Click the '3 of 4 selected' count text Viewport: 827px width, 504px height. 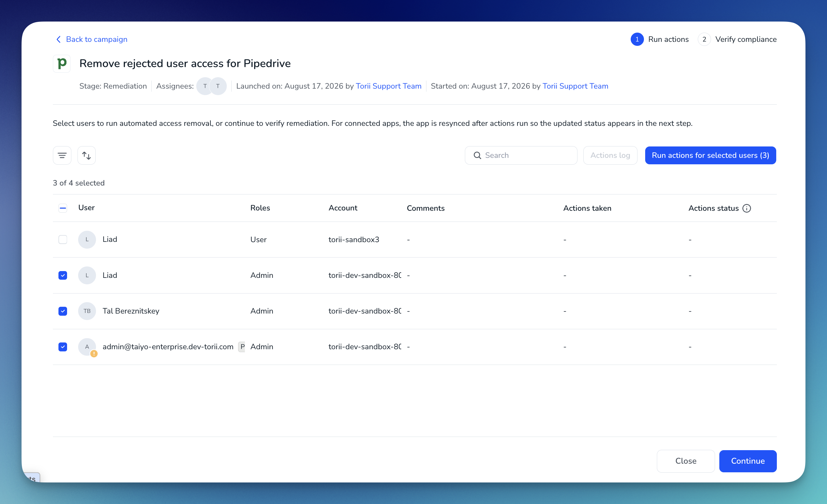click(78, 183)
